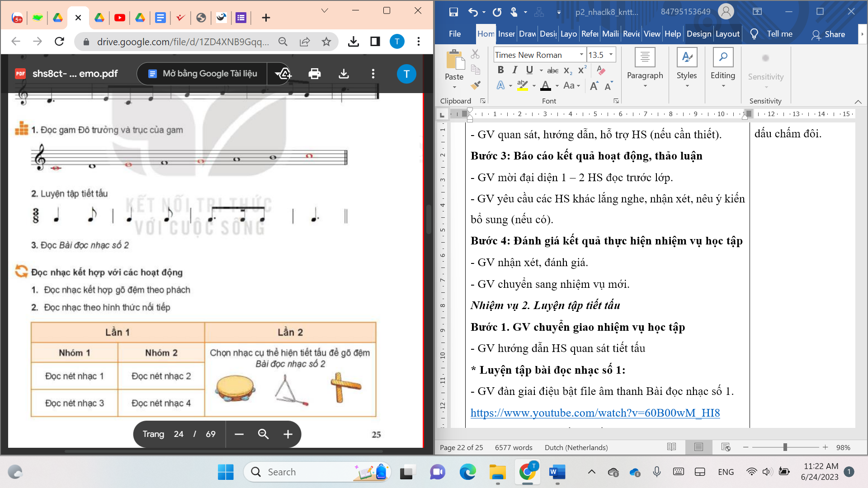Save the Word document

[453, 12]
